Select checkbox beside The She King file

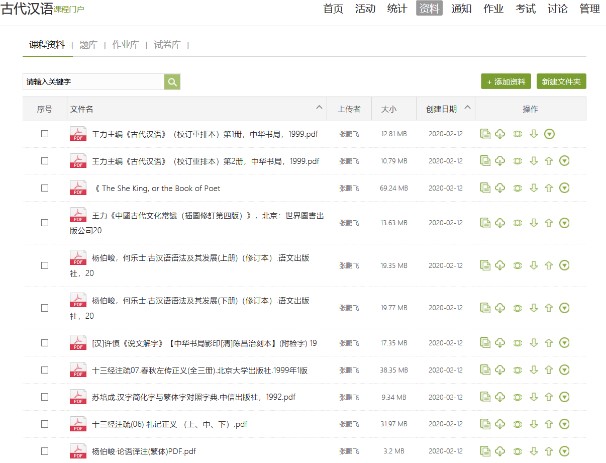click(x=44, y=187)
